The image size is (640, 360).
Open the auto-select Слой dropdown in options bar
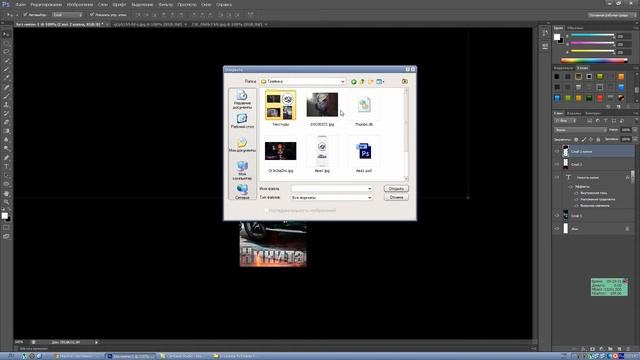click(x=67, y=15)
